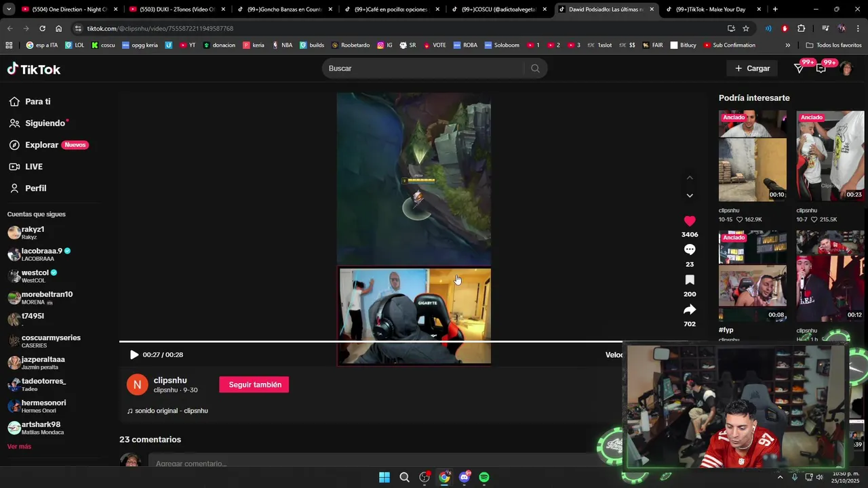Reload the page
The width and height of the screenshot is (868, 488).
[x=42, y=28]
